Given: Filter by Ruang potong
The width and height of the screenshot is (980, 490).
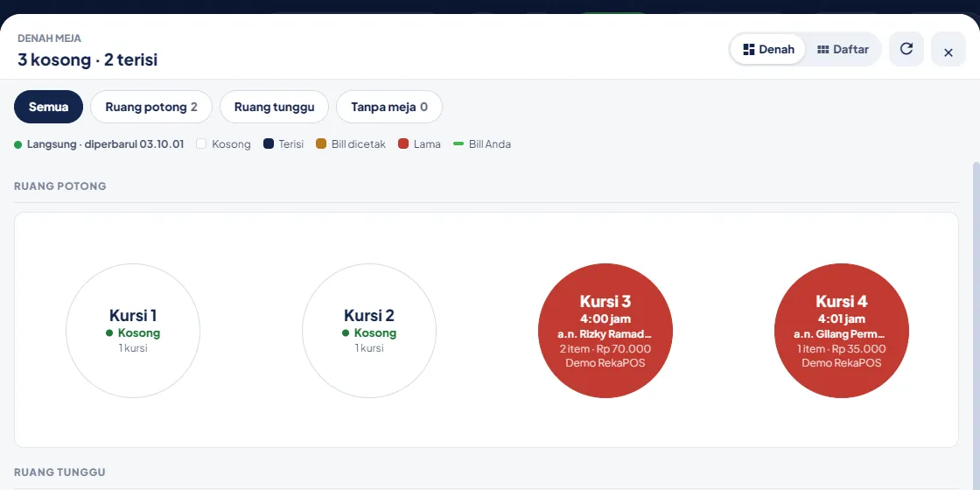Looking at the screenshot, I should pos(151,107).
